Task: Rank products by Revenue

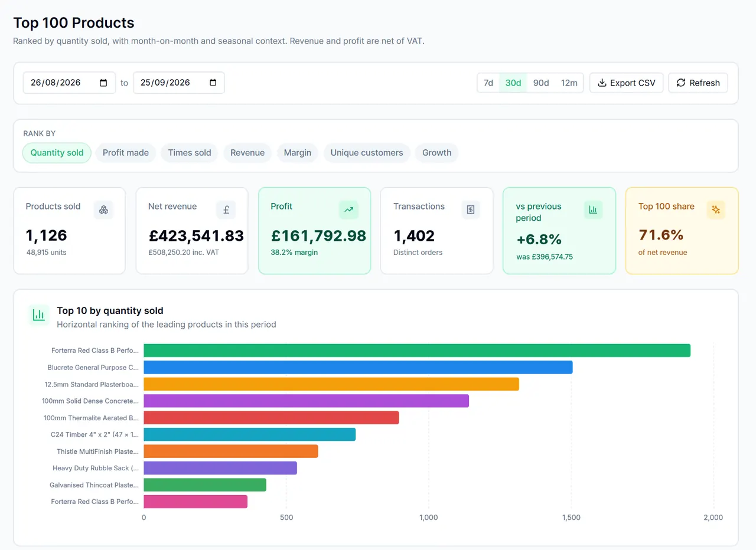Action: [247, 153]
